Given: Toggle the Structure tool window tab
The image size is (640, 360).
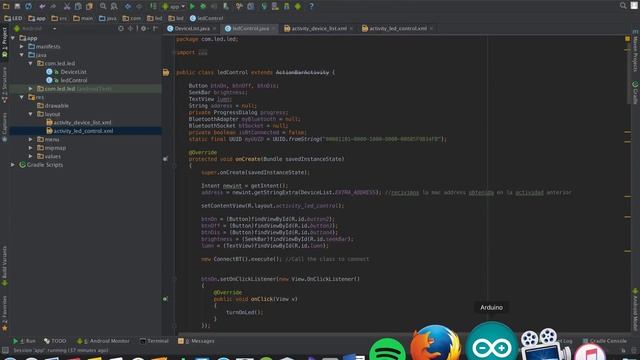Looking at the screenshot, I should (4, 85).
